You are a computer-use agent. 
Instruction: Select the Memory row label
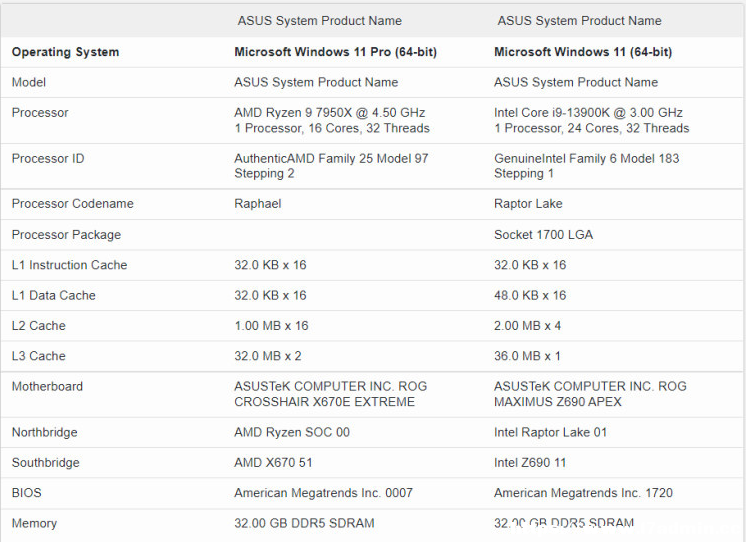tap(34, 523)
